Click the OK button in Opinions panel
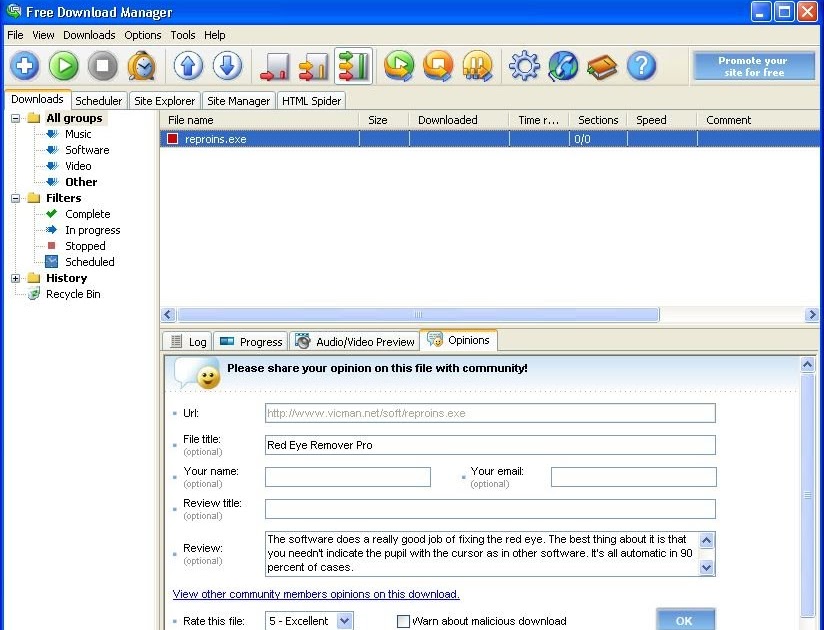This screenshot has height=630, width=824. click(x=685, y=620)
